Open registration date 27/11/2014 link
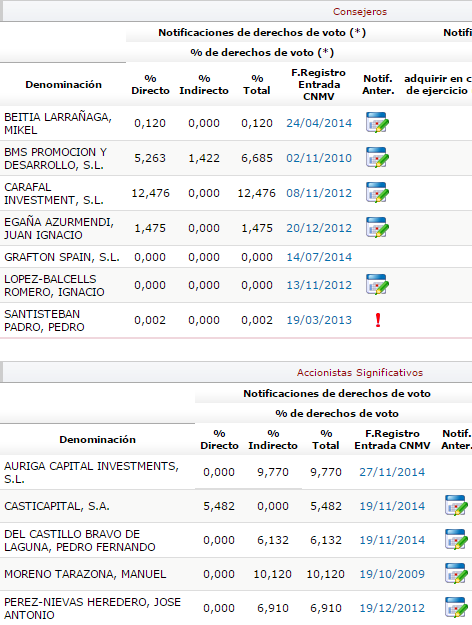This screenshot has width=472, height=625. 392,472
